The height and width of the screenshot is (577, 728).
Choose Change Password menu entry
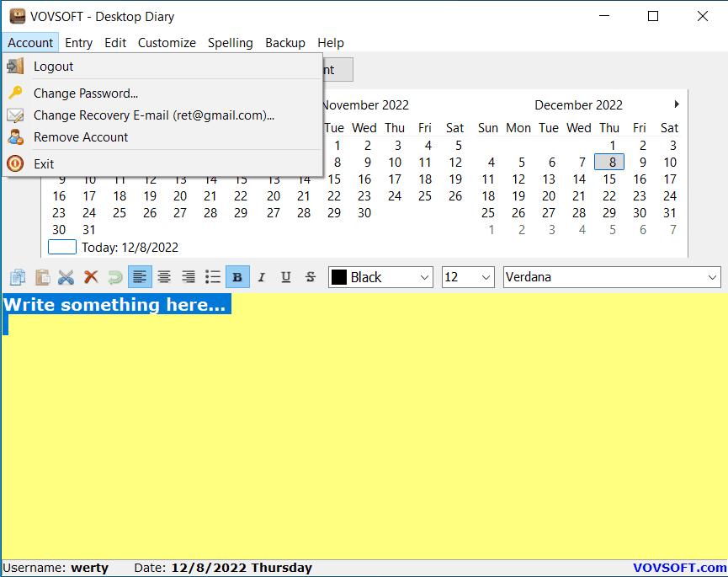162,93
